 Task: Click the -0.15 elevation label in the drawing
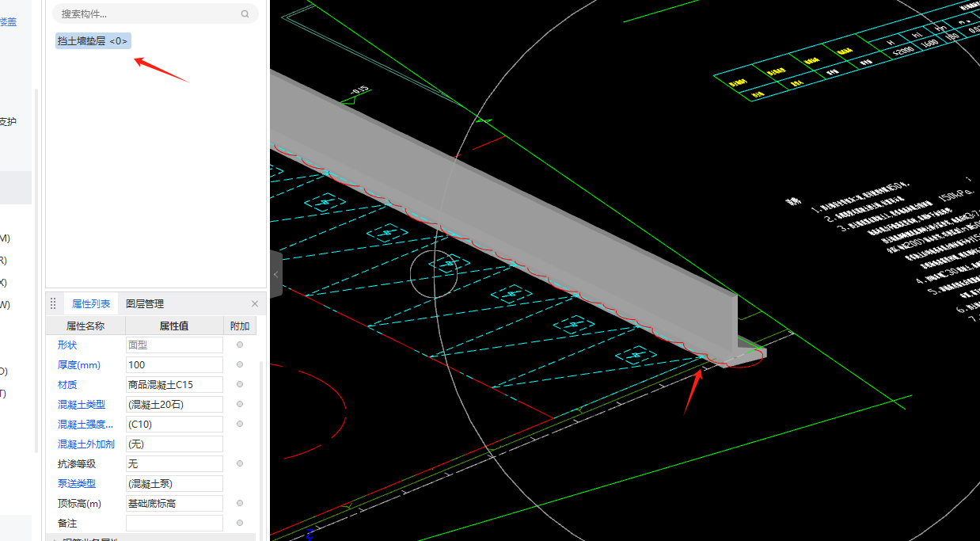tap(360, 92)
